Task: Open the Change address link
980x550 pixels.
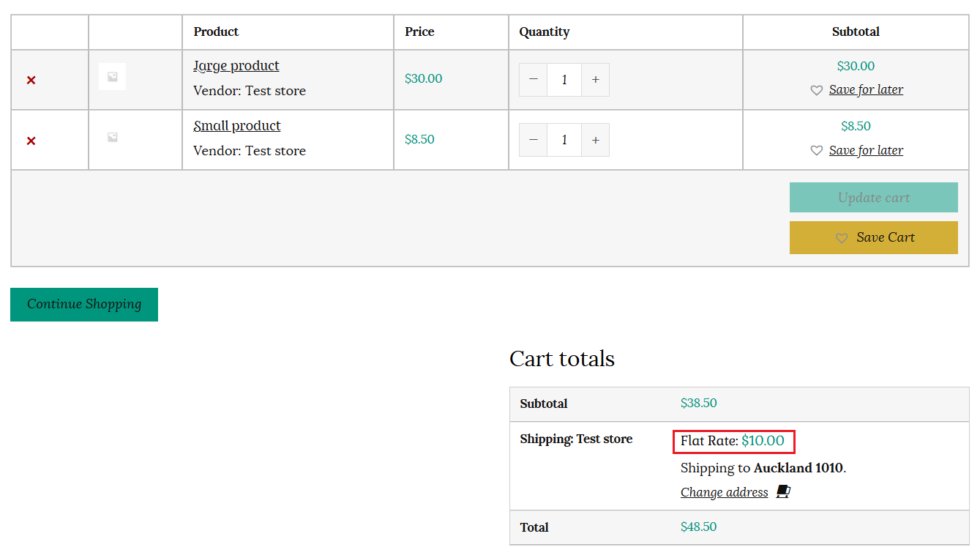Action: click(x=725, y=492)
